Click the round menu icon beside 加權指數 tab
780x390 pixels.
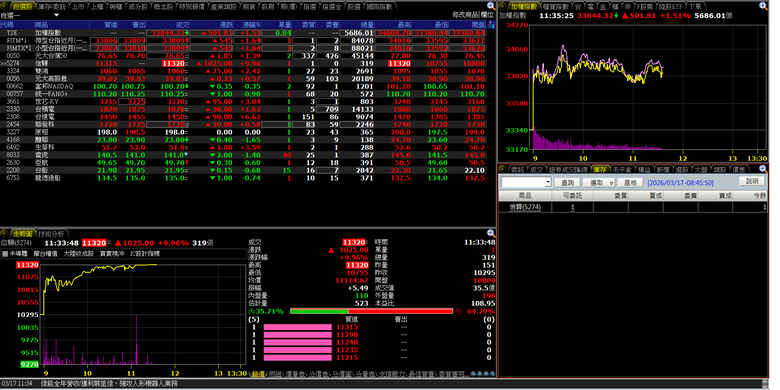[503, 6]
